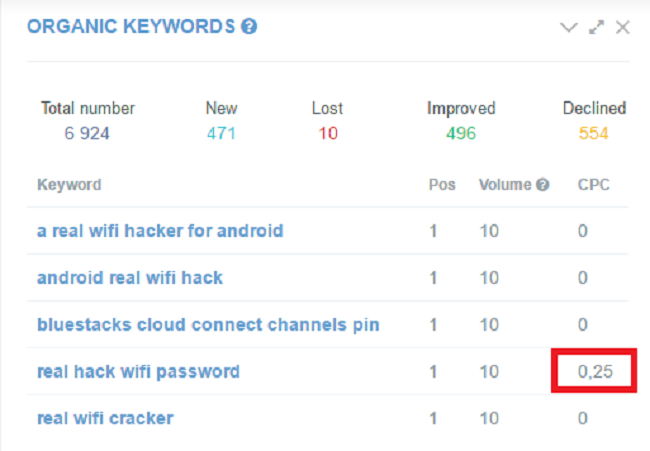Viewport: 650px width, 451px height.
Task: Close the Organic Keywords widget
Action: tap(623, 28)
